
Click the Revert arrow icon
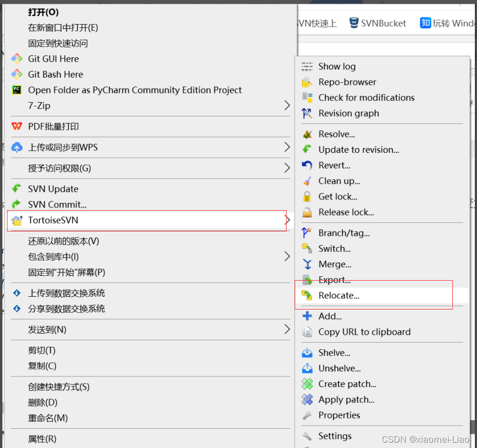307,165
